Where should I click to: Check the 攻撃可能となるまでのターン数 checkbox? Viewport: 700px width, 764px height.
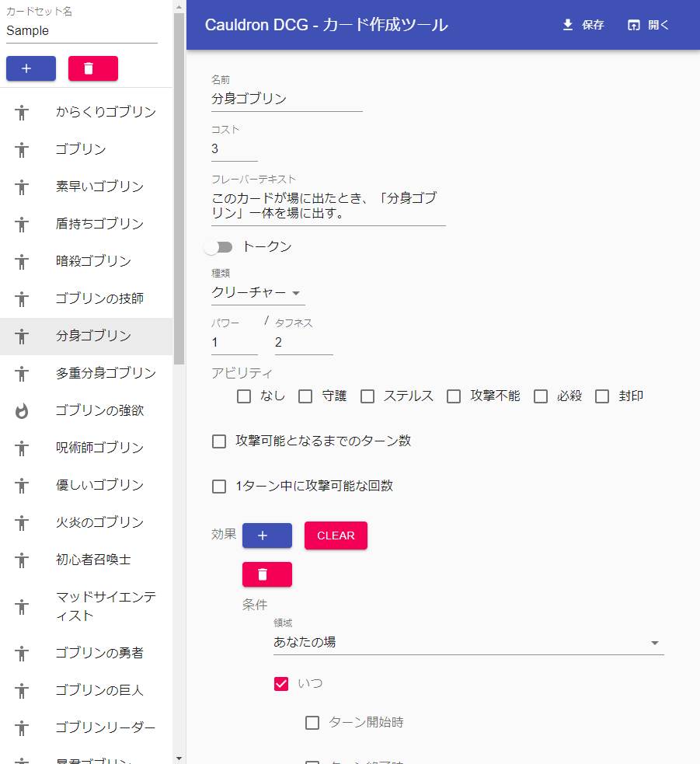pos(218,441)
